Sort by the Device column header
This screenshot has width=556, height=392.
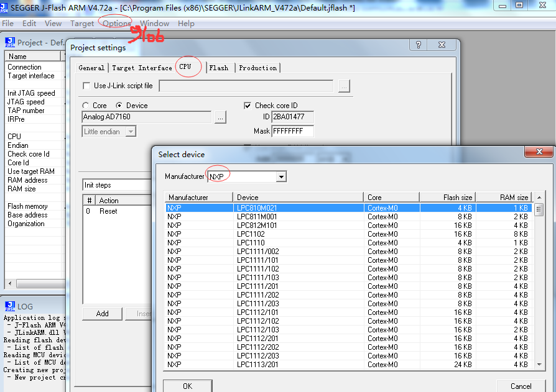tap(298, 197)
